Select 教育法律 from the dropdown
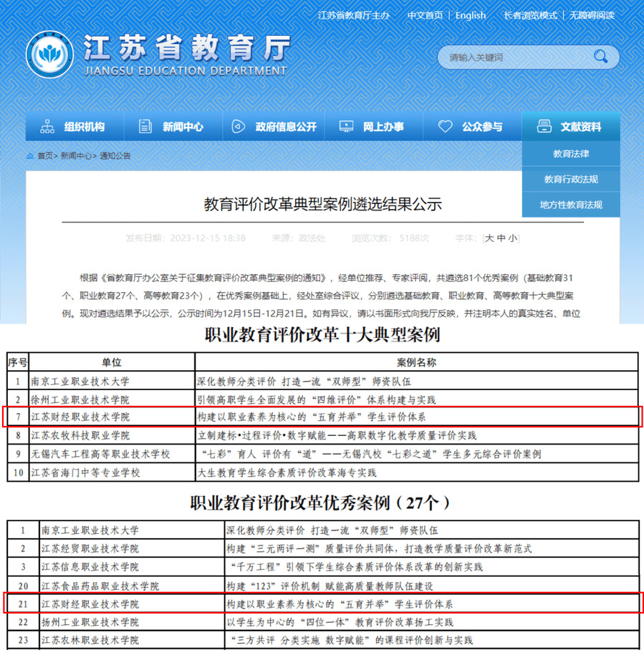This screenshot has height=655, width=644. (571, 154)
